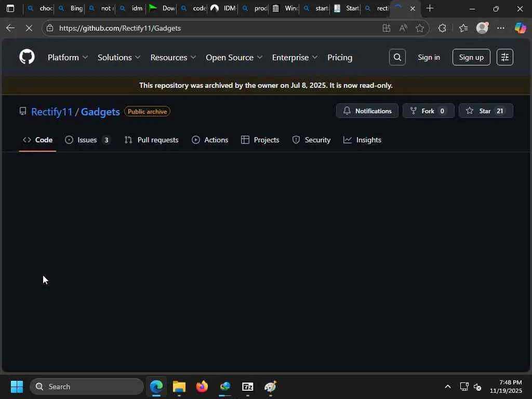Screen dimensions: 532x399
Task: Switch to the 'idm' search tab
Action: pos(132,8)
